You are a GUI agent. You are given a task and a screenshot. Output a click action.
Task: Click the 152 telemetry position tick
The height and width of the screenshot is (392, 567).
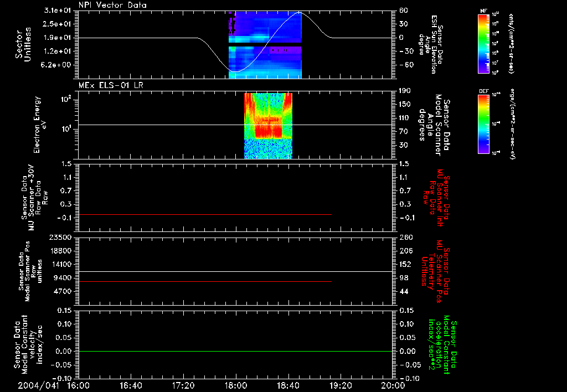(x=405, y=264)
